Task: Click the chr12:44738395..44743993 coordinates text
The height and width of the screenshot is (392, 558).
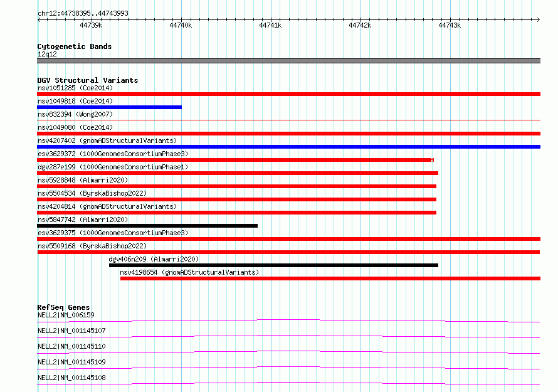Action: pyautogui.click(x=83, y=13)
